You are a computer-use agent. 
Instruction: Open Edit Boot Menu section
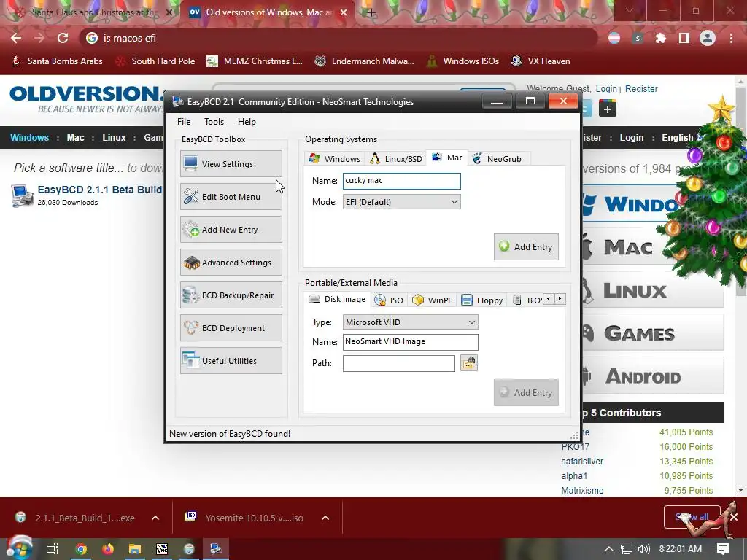coord(231,197)
